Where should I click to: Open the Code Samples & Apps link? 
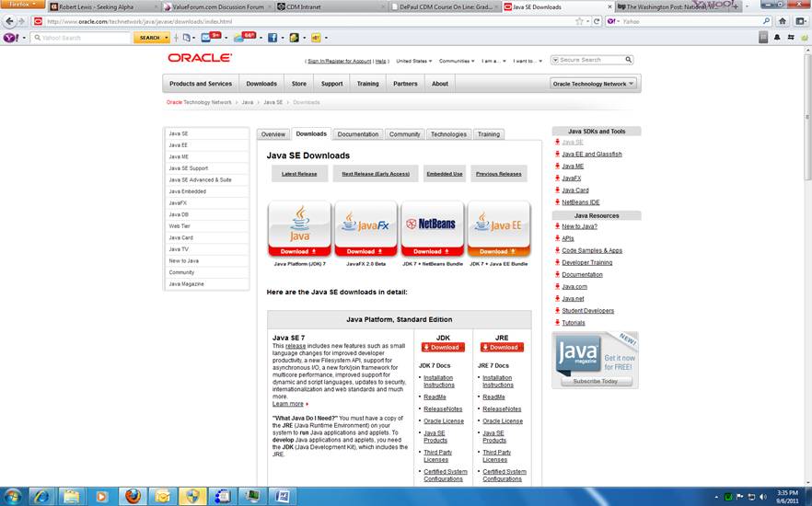[592, 250]
